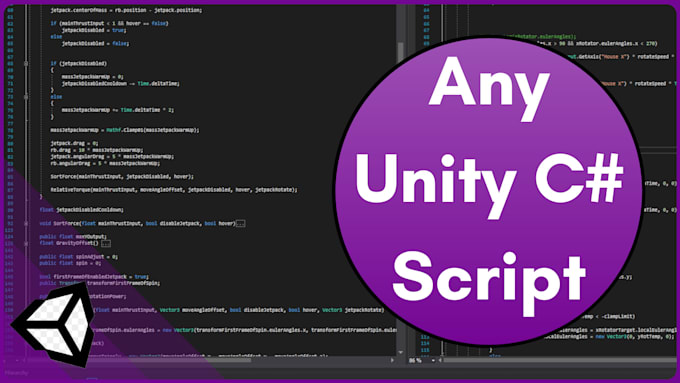Click right pane horizontal scrollbar track
The width and height of the screenshot is (680, 383).
pos(559,360)
